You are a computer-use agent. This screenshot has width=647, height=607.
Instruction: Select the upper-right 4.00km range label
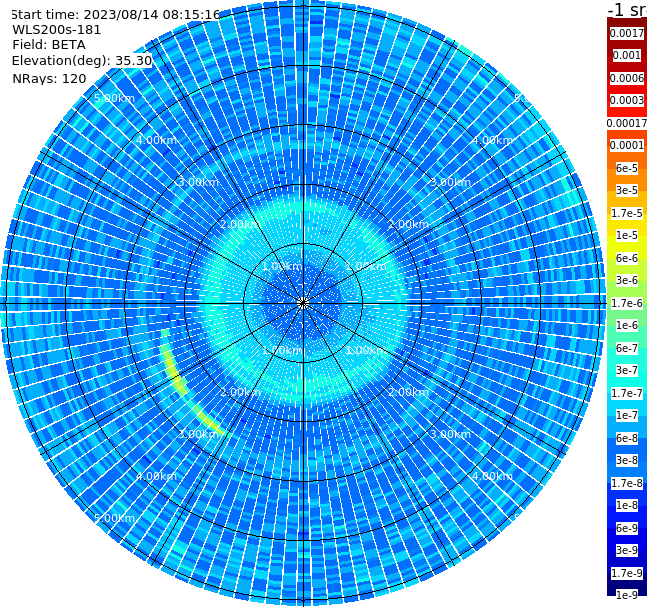pos(492,140)
